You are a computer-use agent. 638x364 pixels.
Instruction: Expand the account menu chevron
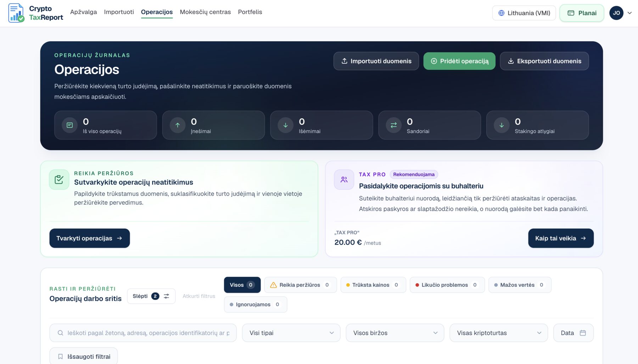[x=629, y=13]
